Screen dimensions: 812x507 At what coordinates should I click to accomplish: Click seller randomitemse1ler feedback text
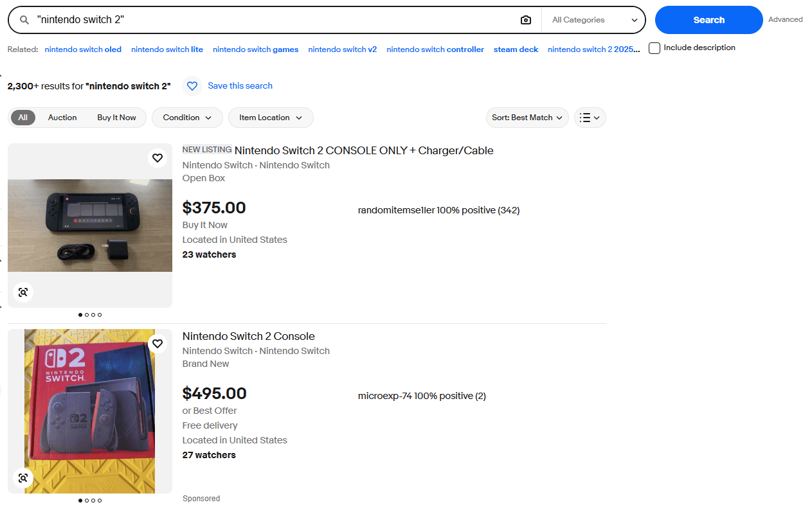[x=438, y=211]
